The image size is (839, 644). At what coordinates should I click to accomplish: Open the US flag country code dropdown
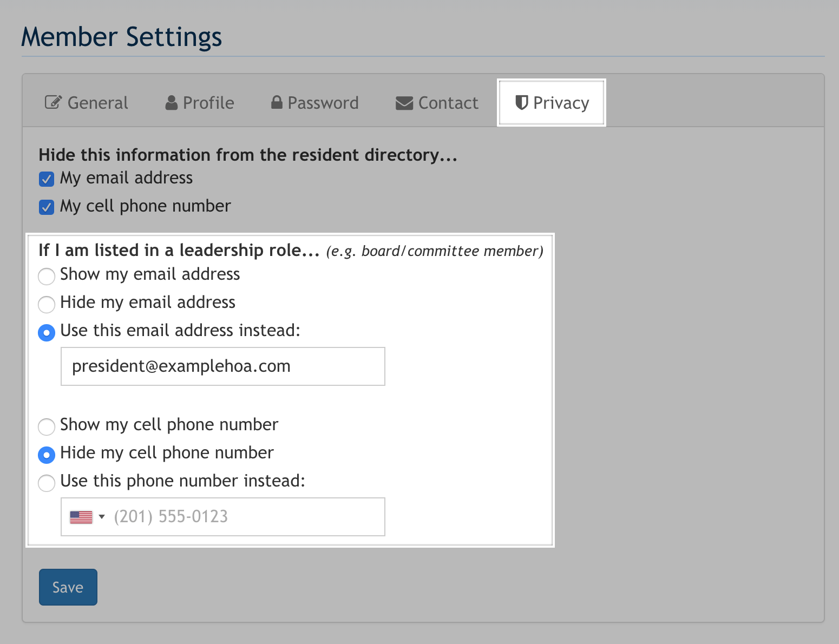tap(87, 517)
